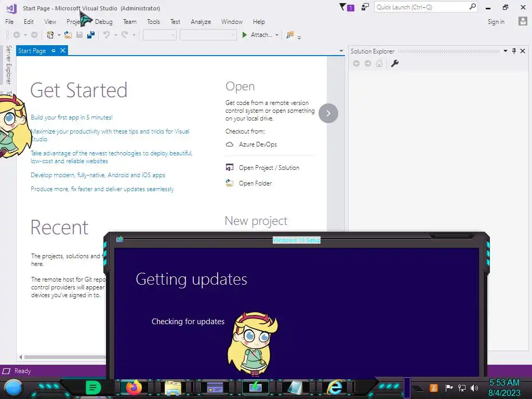Image resolution: width=532 pixels, height=399 pixels.
Task: Open the Server Explorer side tab
Action: [x=8, y=64]
